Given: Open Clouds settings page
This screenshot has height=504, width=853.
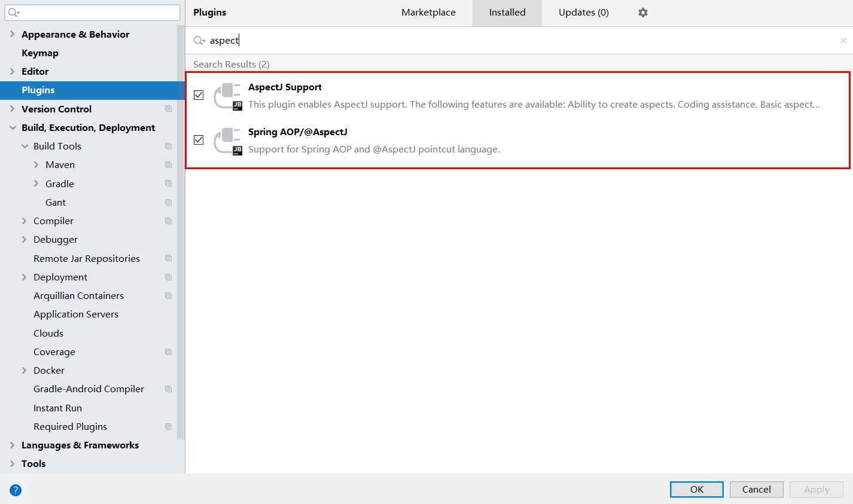Looking at the screenshot, I should (x=48, y=333).
